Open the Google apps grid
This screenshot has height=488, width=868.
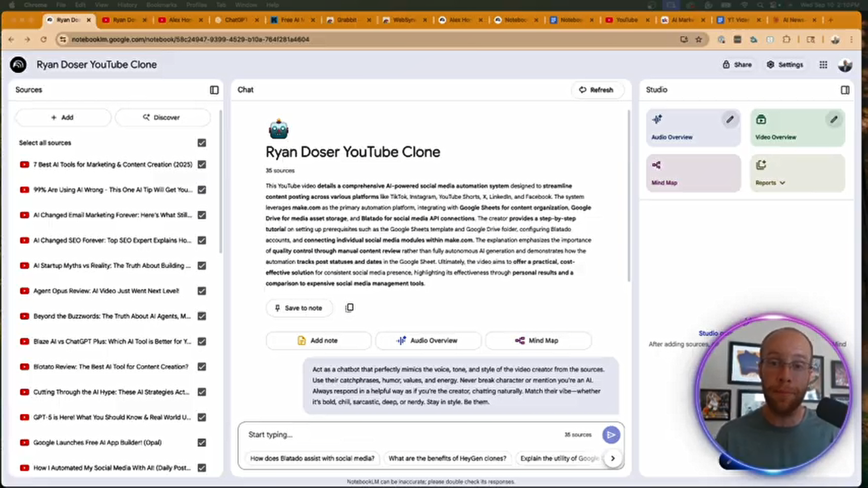(x=823, y=65)
